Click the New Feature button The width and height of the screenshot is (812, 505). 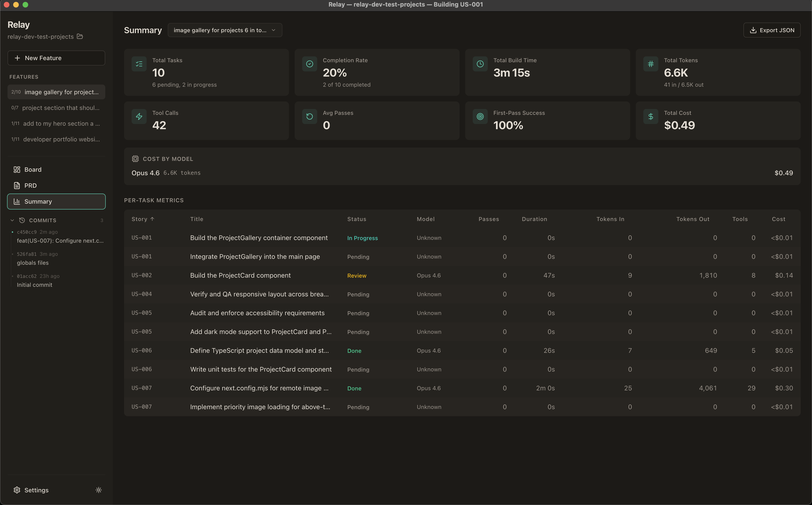pyautogui.click(x=56, y=58)
